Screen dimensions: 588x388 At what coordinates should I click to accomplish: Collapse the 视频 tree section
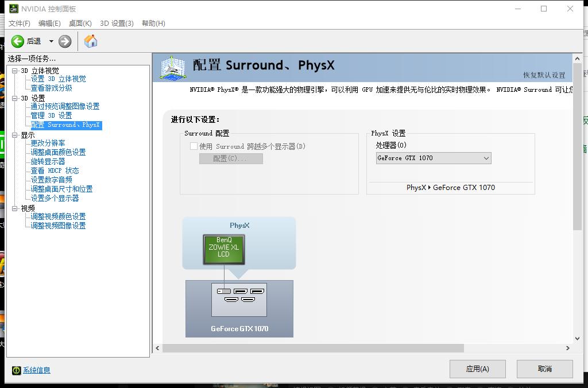(13, 207)
